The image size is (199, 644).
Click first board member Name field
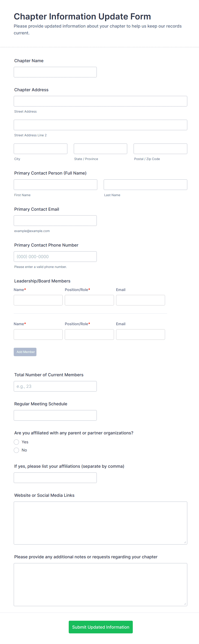click(x=38, y=300)
